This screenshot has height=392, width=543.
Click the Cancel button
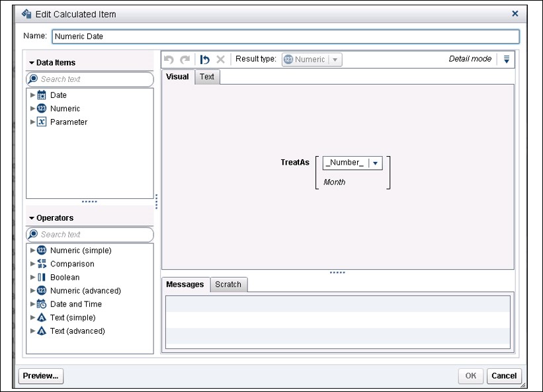point(504,376)
